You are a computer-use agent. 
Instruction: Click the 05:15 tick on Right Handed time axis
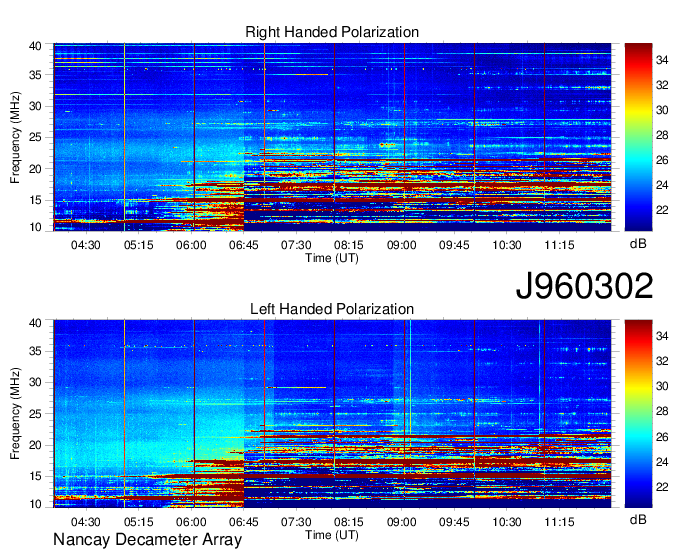139,245
